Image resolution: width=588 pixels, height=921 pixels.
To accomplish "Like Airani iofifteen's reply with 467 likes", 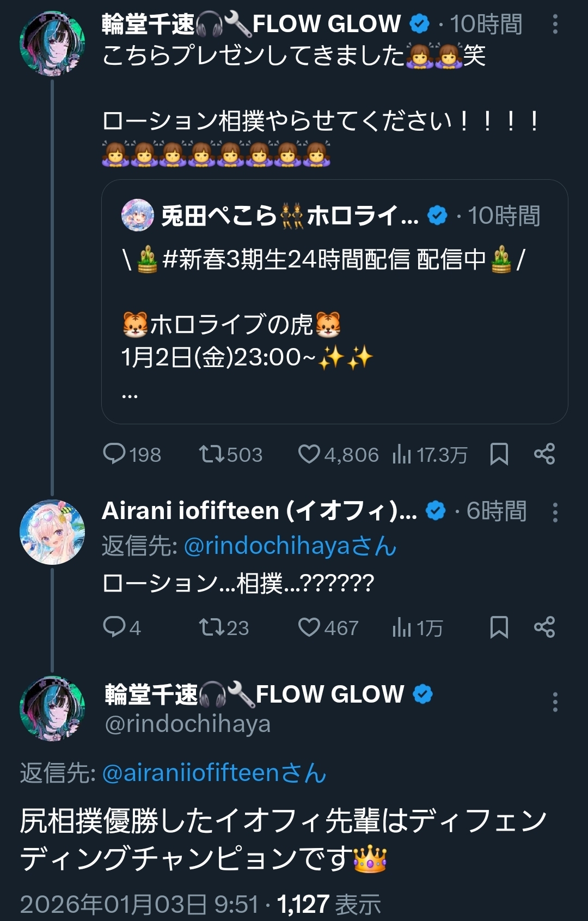I will [x=309, y=627].
